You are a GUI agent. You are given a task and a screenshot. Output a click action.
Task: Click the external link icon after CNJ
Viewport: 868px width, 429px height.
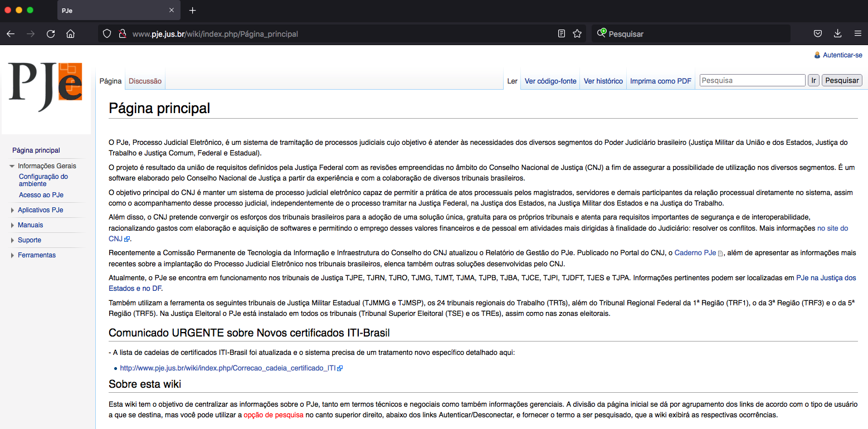tap(127, 239)
